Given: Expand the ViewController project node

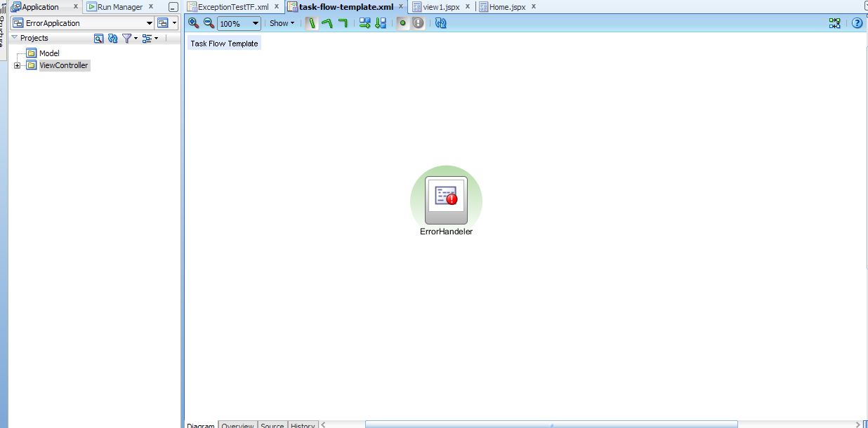Looking at the screenshot, I should coord(17,65).
